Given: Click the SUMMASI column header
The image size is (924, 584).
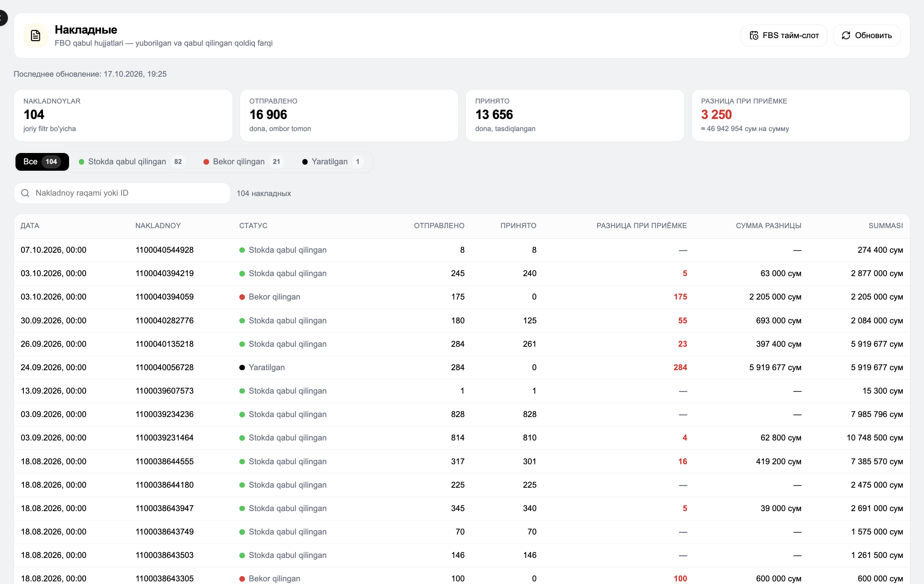Looking at the screenshot, I should pyautogui.click(x=885, y=226).
